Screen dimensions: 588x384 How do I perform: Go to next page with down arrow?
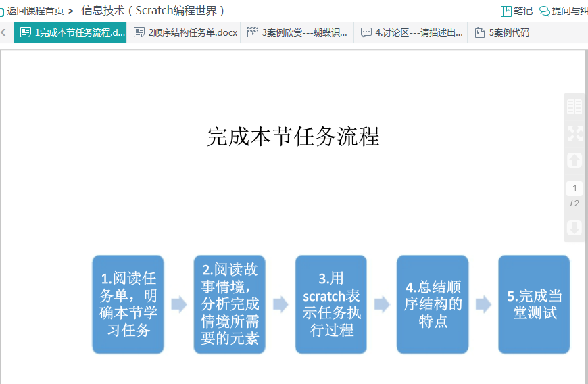click(574, 228)
